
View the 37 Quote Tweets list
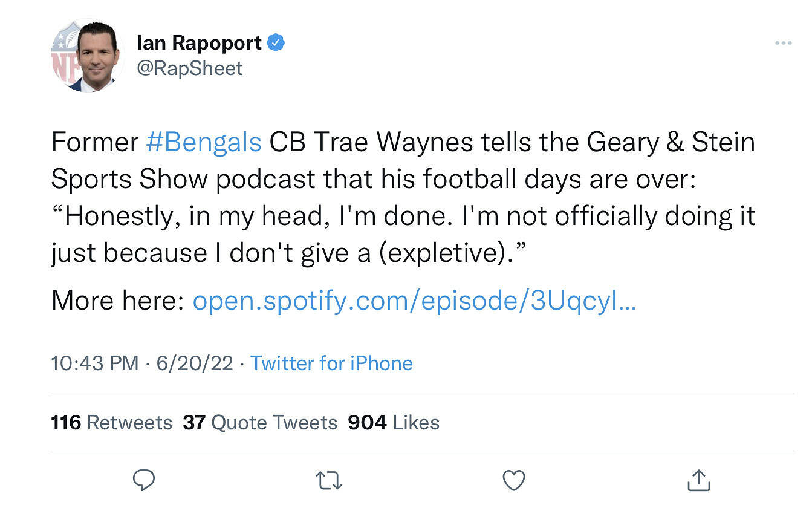pos(260,422)
